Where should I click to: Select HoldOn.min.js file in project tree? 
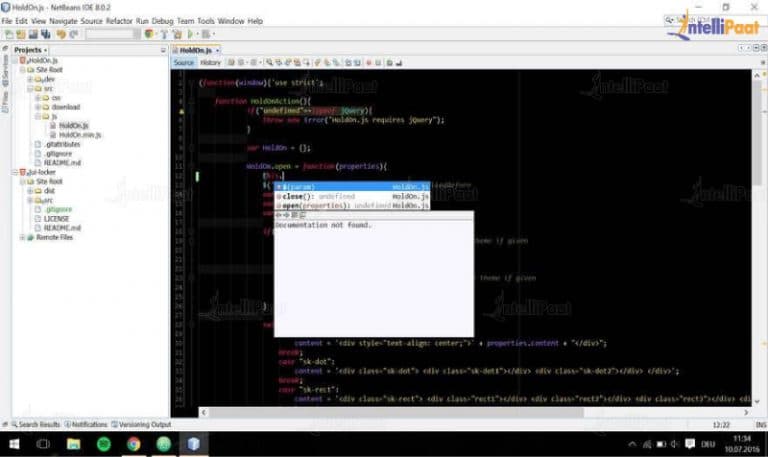point(80,135)
